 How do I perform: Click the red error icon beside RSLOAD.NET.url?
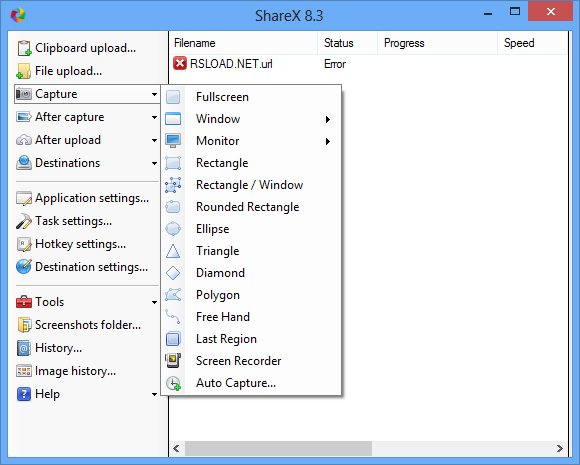(180, 63)
